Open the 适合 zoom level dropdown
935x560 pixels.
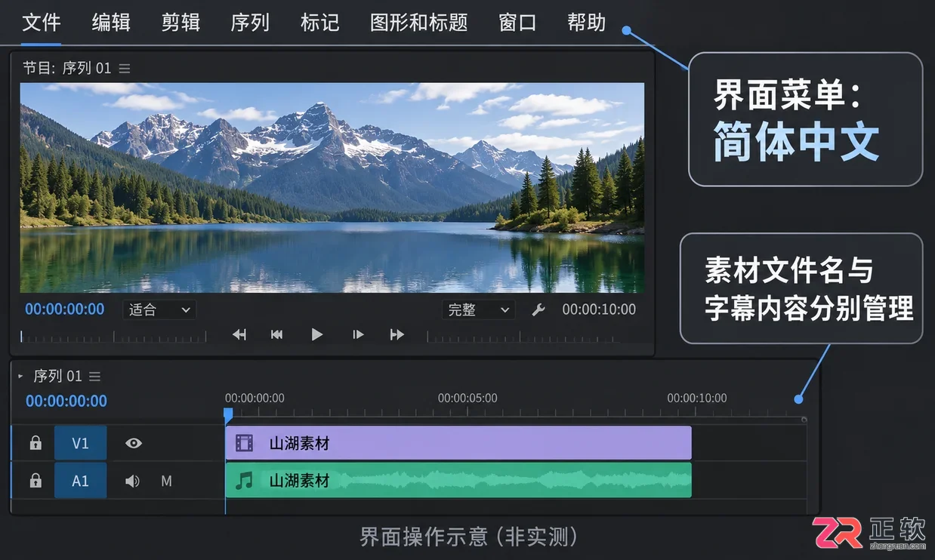pyautogui.click(x=159, y=309)
